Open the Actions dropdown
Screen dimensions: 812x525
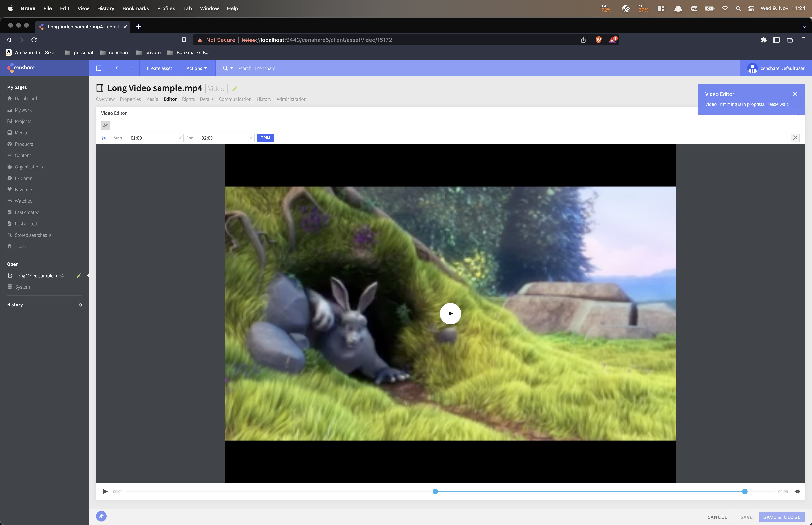pos(197,68)
